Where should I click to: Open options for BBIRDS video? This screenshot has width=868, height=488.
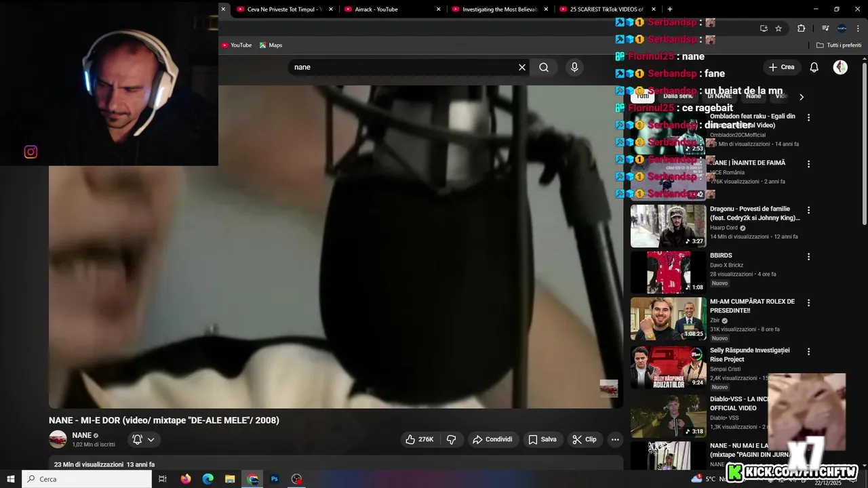pyautogui.click(x=808, y=256)
